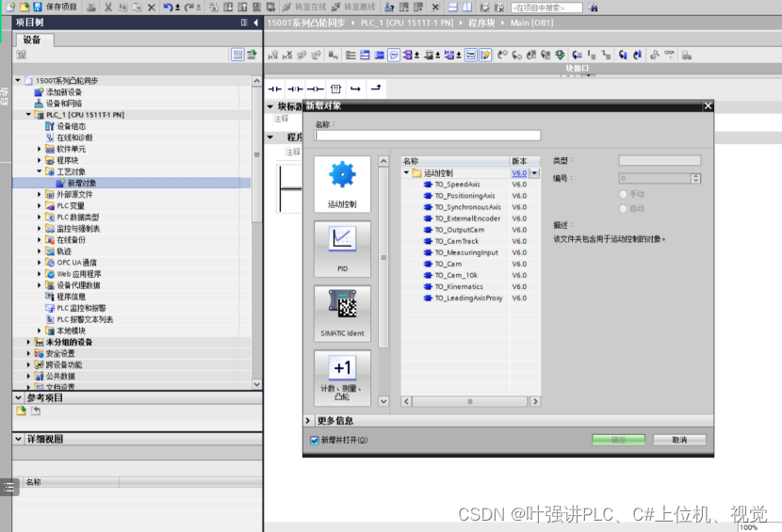Screen dimensions: 782x532
Task: Insert an output coil instruction
Action: tap(316, 89)
